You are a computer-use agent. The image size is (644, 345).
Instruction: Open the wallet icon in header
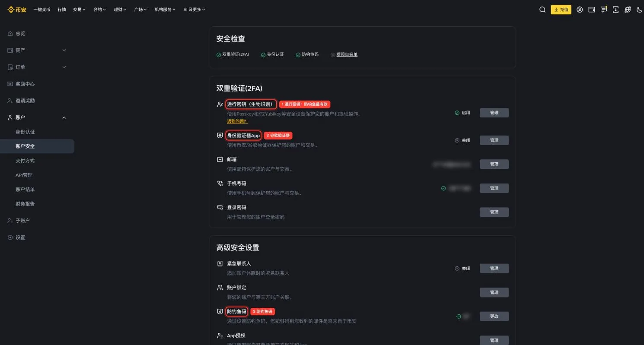(592, 9)
